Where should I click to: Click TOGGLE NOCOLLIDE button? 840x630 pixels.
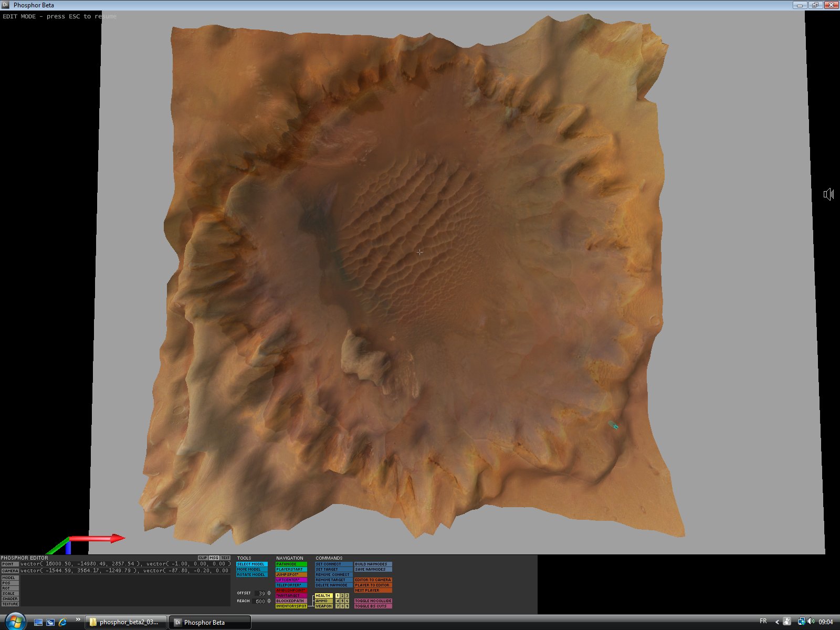point(373,601)
